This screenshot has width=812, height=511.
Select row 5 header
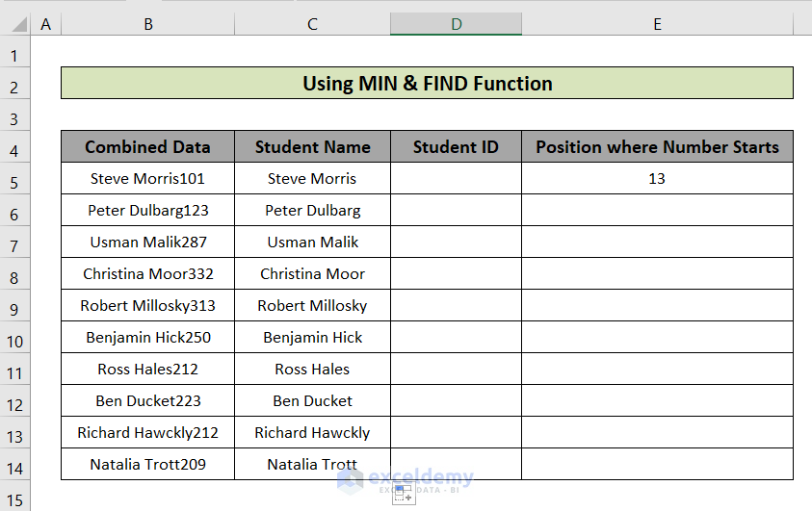pyautogui.click(x=15, y=179)
